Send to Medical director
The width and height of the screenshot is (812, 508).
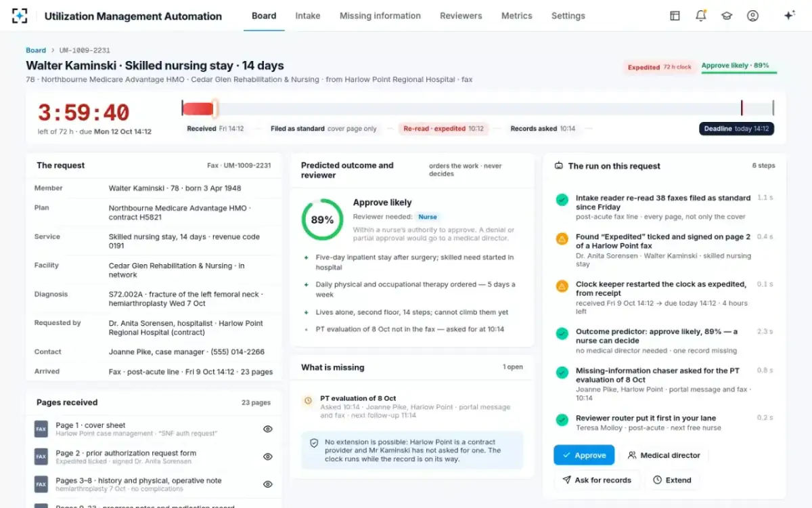pyautogui.click(x=664, y=455)
